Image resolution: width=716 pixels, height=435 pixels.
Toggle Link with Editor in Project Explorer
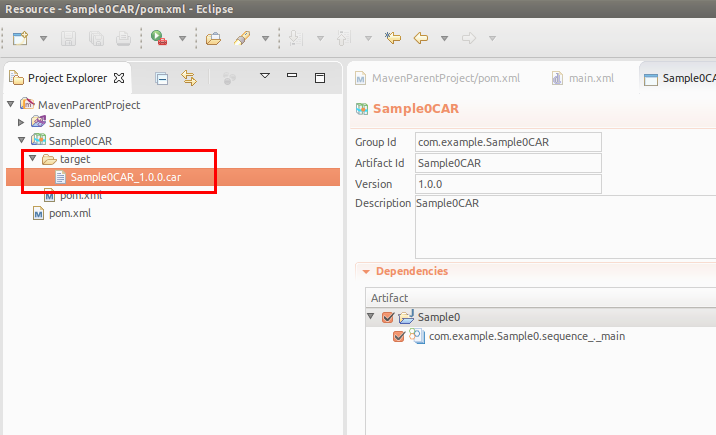tap(189, 77)
